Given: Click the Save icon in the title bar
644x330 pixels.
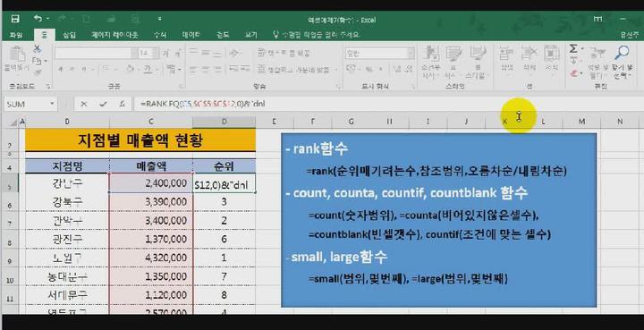Looking at the screenshot, I should tap(15, 19).
